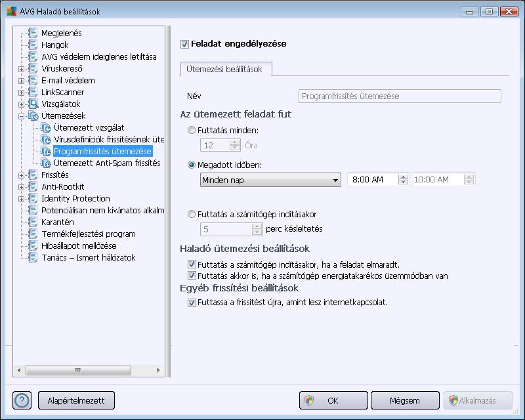Click the AVG logo in title bar
The image size is (525, 420).
12,11
